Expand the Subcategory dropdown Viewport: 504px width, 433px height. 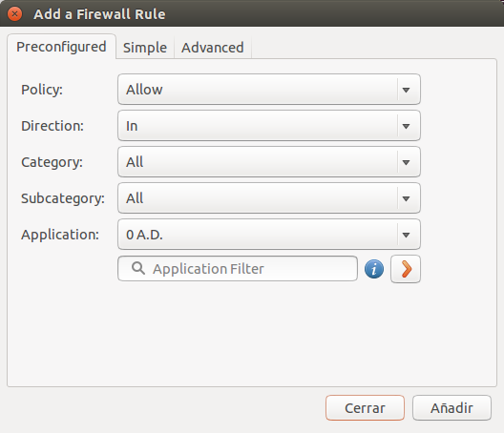click(x=269, y=198)
